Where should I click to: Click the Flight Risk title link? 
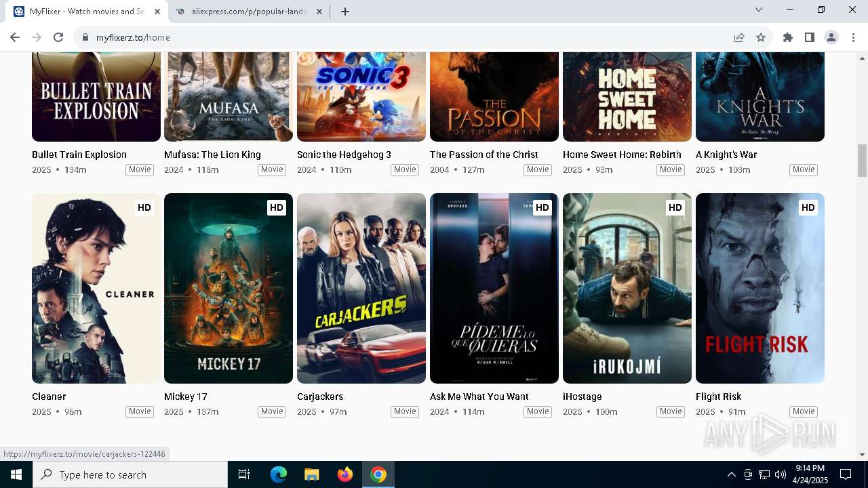point(719,396)
